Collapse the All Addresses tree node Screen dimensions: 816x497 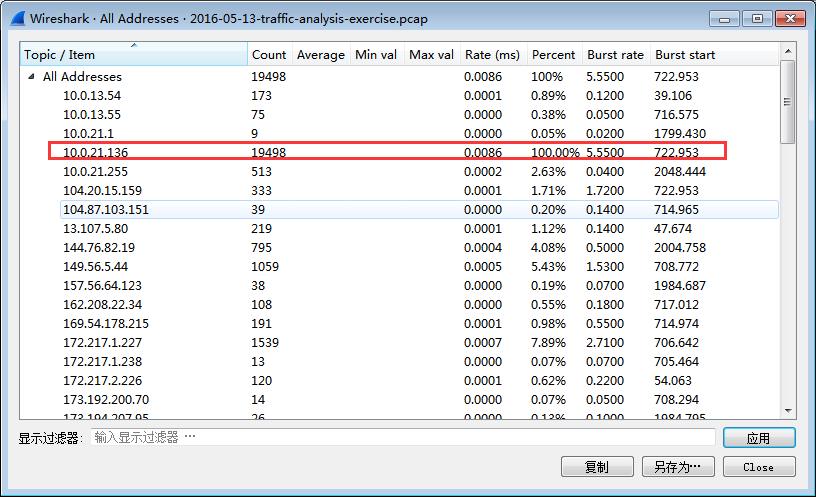31,77
